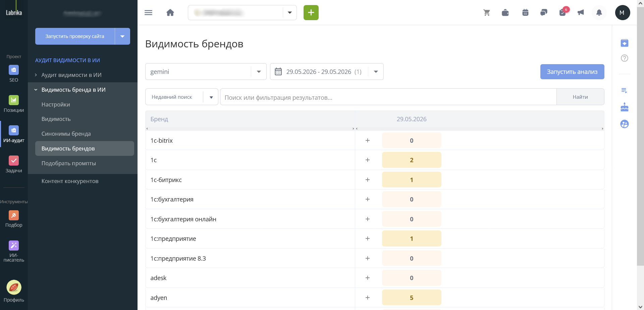The height and width of the screenshot is (310, 644).
Task: Open tasks icon with red badge
Action: 563,12
